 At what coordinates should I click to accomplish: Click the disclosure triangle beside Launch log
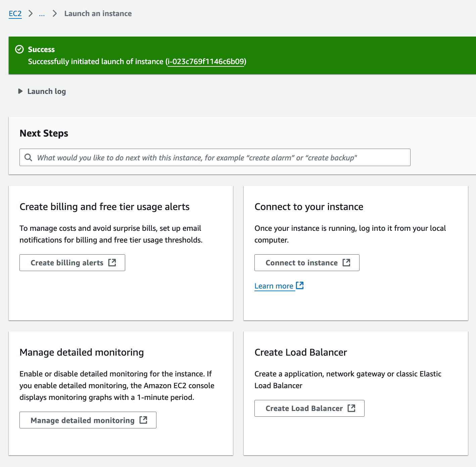click(20, 91)
